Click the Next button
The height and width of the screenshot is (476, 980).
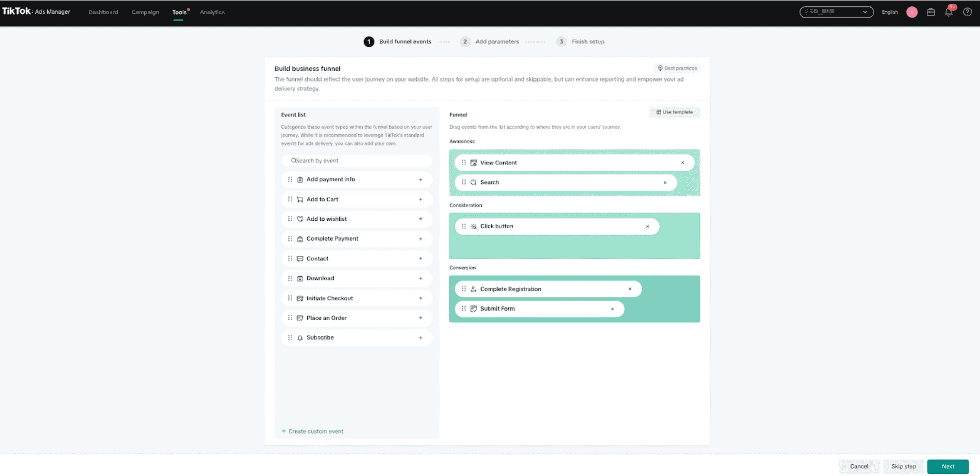click(x=948, y=467)
